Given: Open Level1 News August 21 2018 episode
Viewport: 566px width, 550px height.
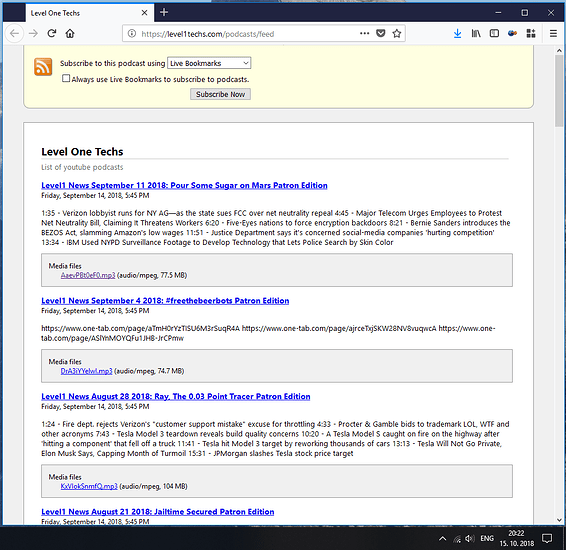Looking at the screenshot, I should [x=157, y=512].
